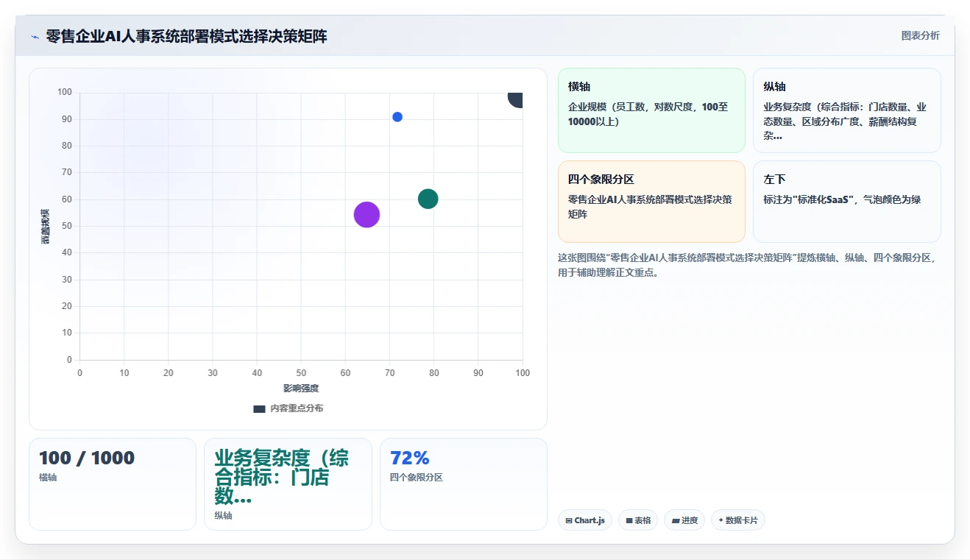The image size is (970, 560).
Task: Click the icon inside the Chart.js tag
Action: pyautogui.click(x=569, y=520)
